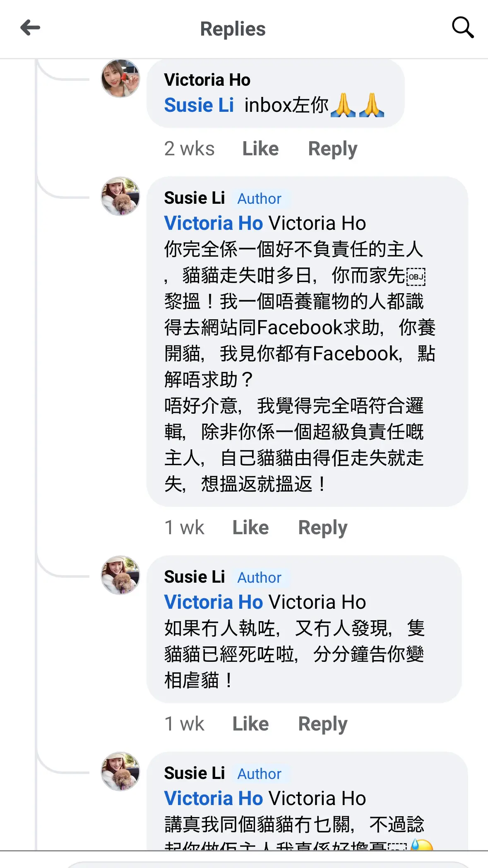Reply to the comment about 虐貓
Viewport: 488px width, 868px height.
323,724
